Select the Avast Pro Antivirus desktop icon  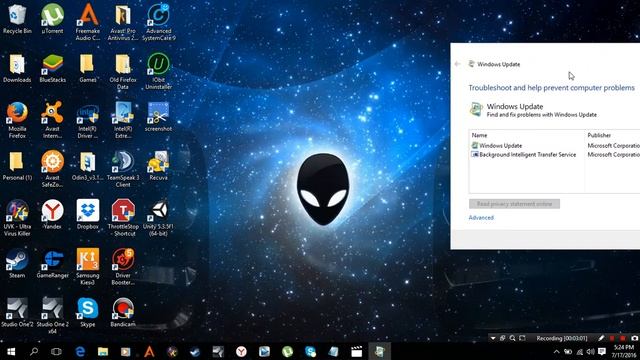(x=123, y=22)
